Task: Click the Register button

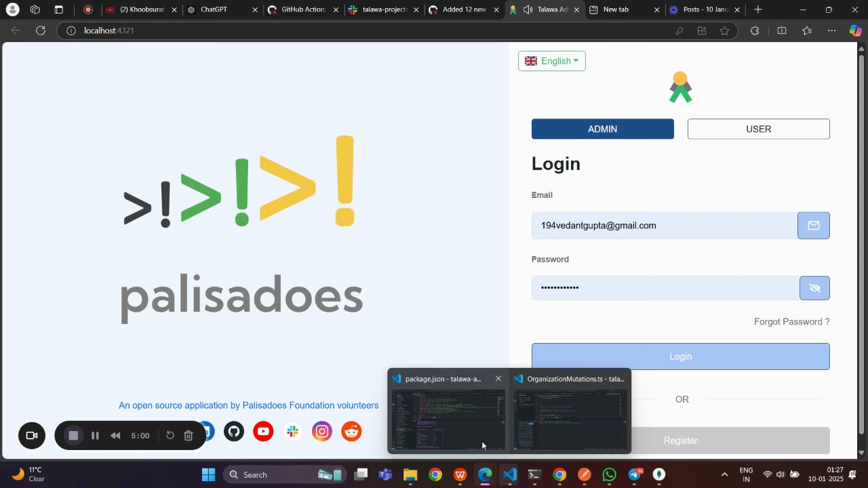Action: click(681, 441)
